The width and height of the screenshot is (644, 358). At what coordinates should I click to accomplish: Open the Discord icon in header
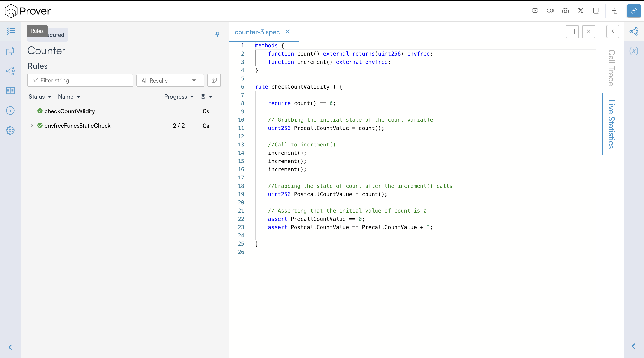(565, 10)
